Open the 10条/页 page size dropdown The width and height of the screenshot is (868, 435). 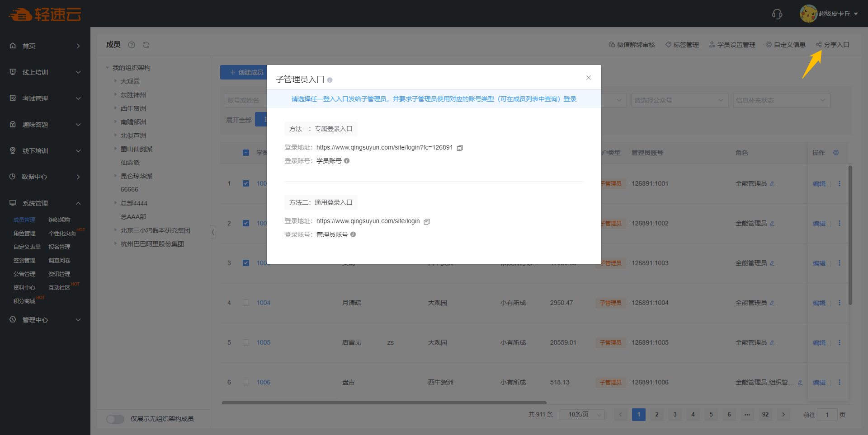click(x=582, y=415)
